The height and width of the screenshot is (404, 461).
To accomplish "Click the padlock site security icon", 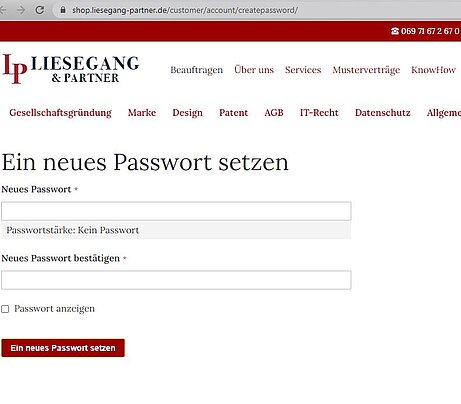I will click(x=63, y=10).
